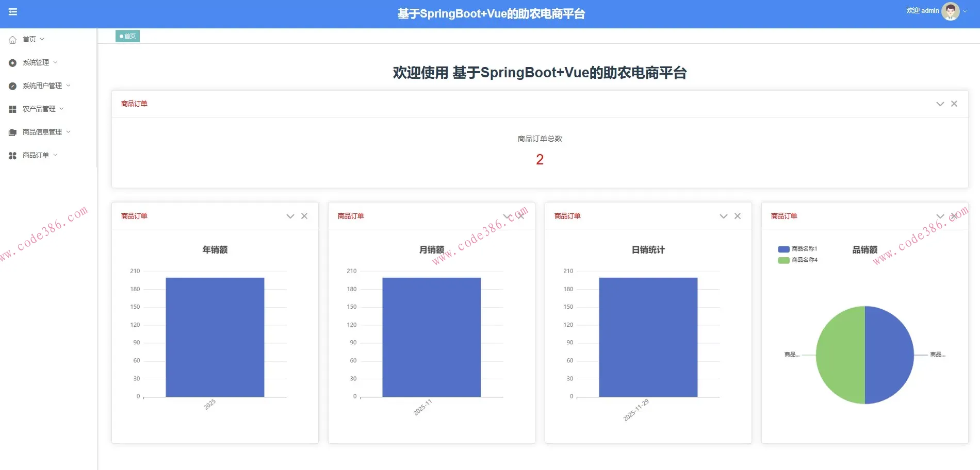Click the 月销额 chart's blue bar
980x470 pixels.
coord(431,337)
